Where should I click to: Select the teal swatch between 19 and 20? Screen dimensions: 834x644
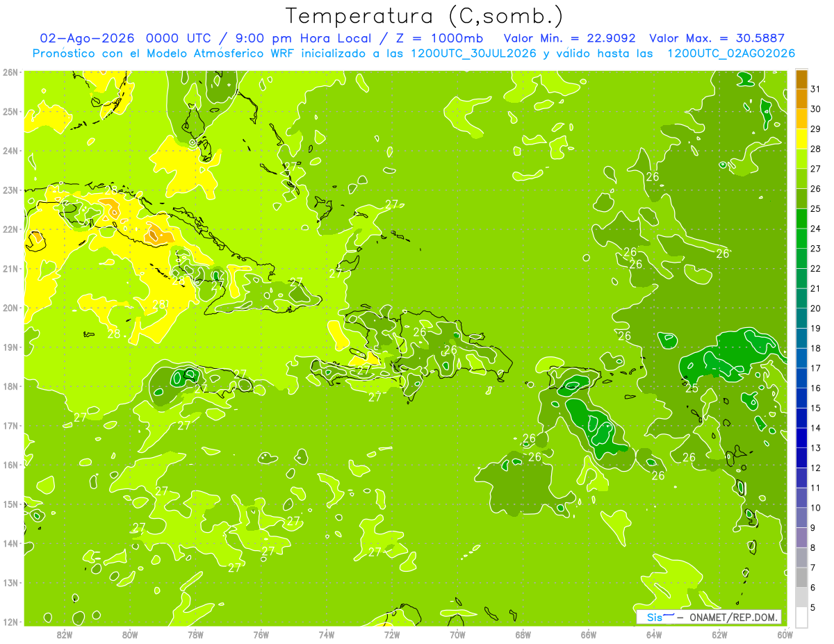tap(801, 318)
